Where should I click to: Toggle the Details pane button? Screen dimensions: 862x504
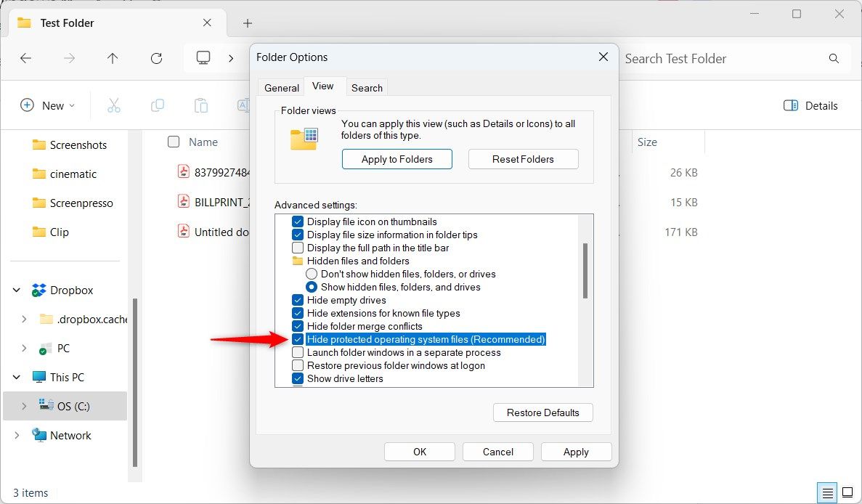(x=810, y=105)
